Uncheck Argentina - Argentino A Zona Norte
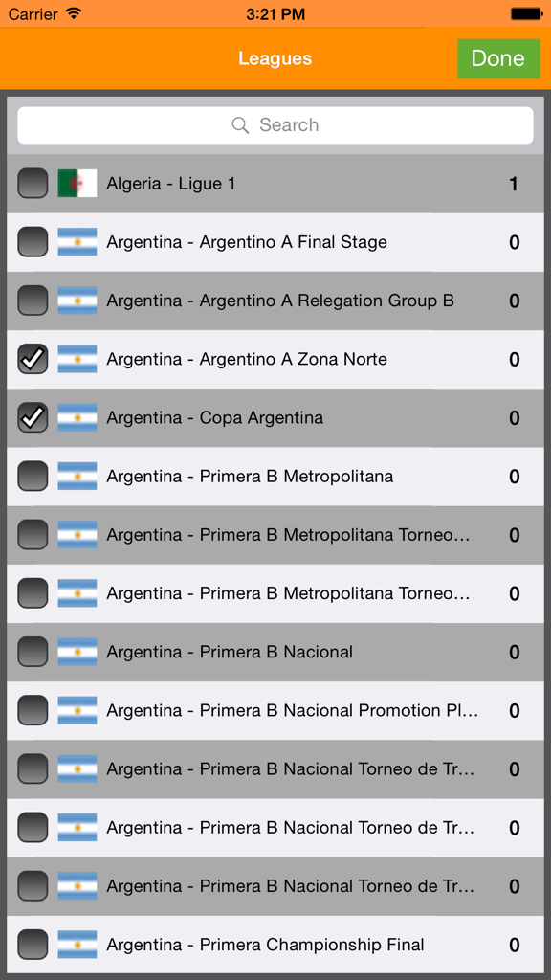The width and height of the screenshot is (551, 980). [x=33, y=359]
